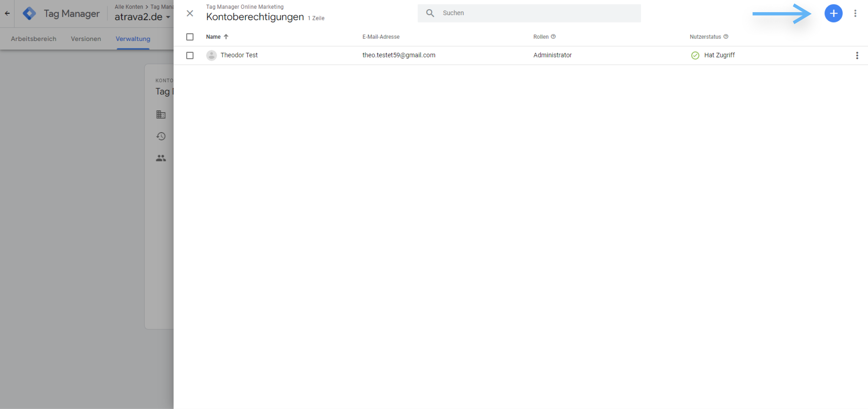Toggle the select-all checkbox in header
The height and width of the screenshot is (409, 868).
[190, 37]
